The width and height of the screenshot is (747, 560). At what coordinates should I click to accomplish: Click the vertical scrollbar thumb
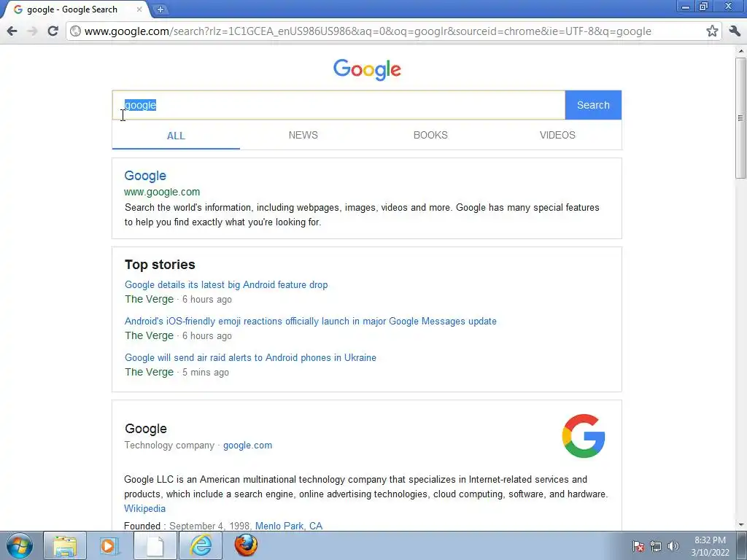pyautogui.click(x=741, y=118)
